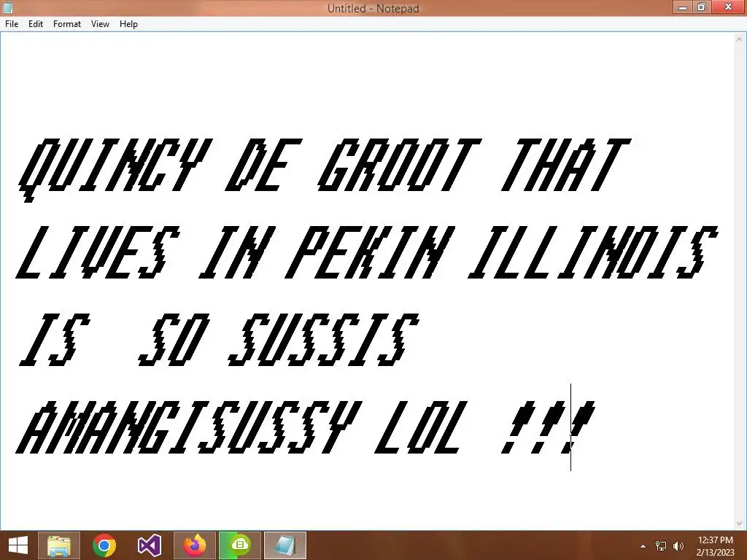Open the Help menu

click(x=128, y=24)
